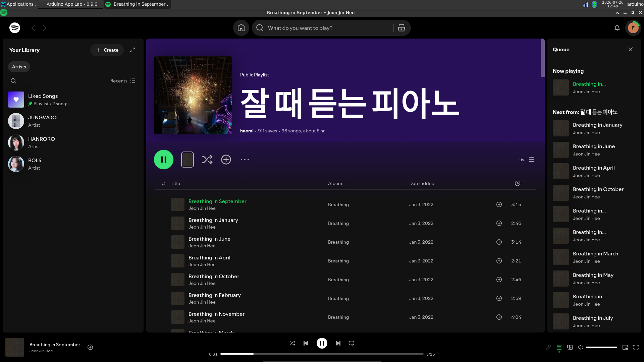The width and height of the screenshot is (644, 362).
Task: Toggle shuffle for the playlist header
Action: [x=207, y=160]
